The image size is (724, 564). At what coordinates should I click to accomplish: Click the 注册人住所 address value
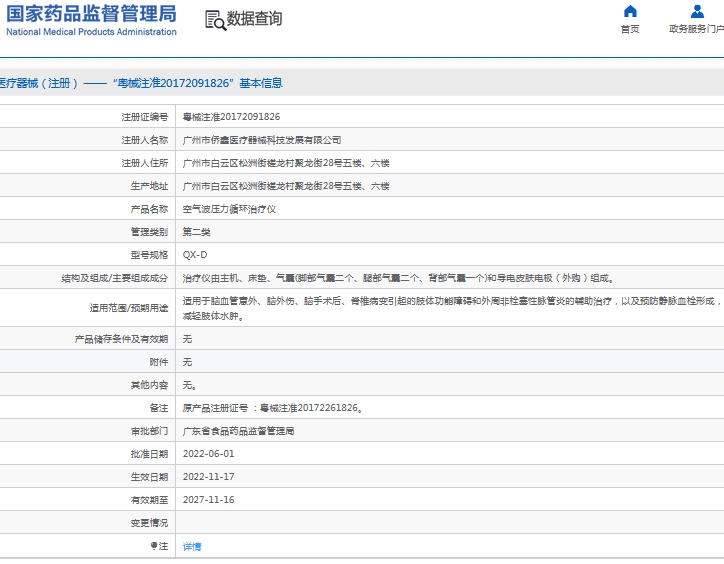point(286,163)
